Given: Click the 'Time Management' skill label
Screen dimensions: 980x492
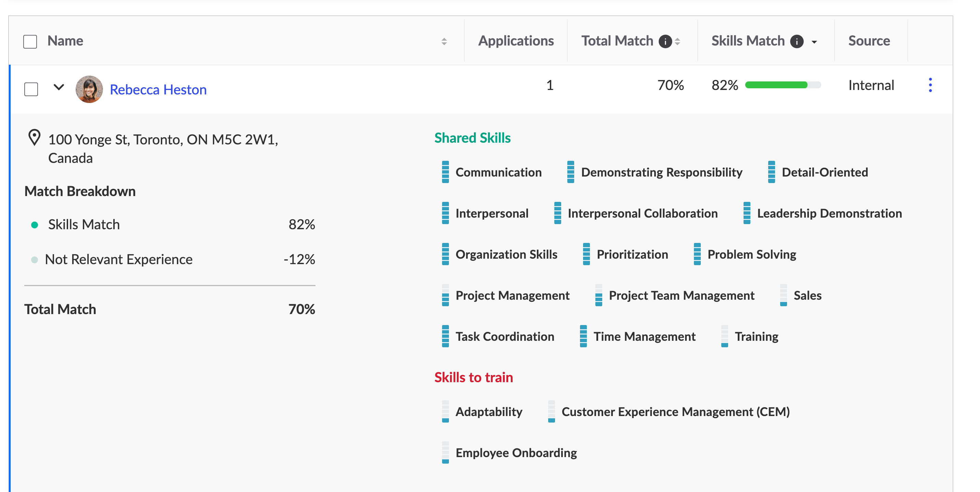Looking at the screenshot, I should (x=644, y=337).
